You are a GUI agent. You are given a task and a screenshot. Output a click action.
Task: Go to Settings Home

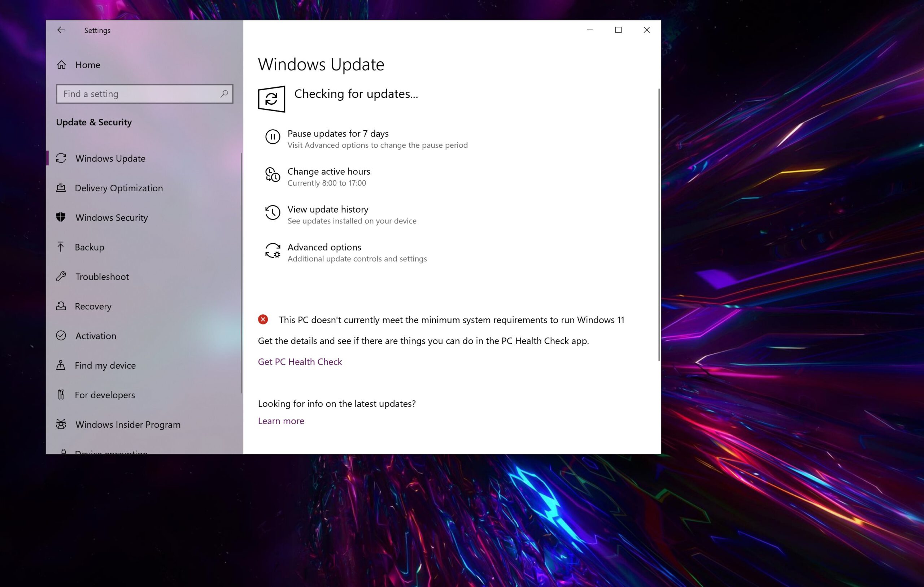(144, 65)
